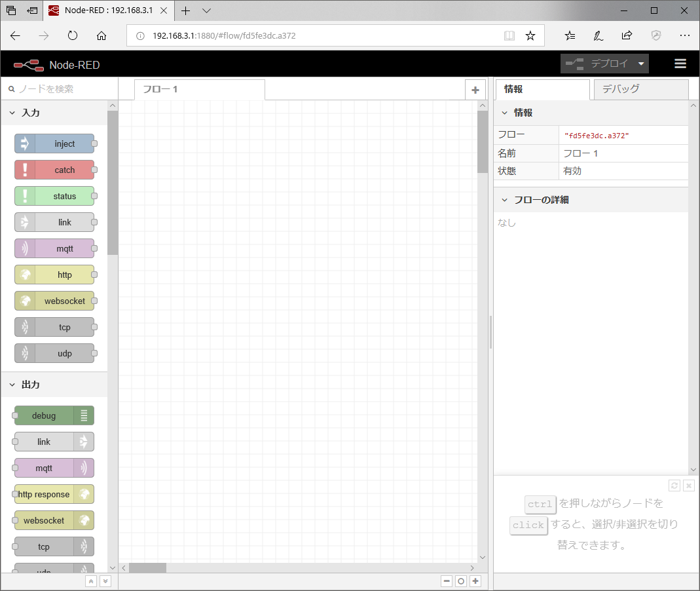Collapse all palette categories
This screenshot has height=591, width=700.
coord(91,581)
